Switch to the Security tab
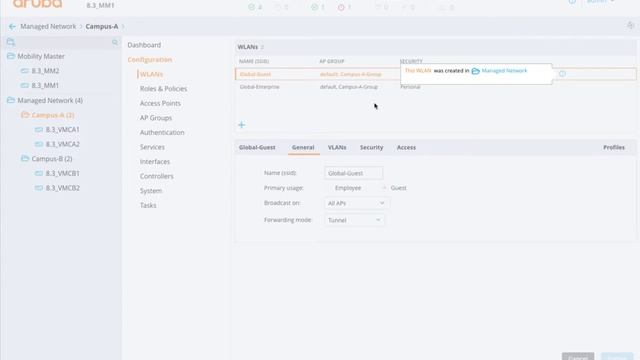Screen dimensions: 640x360 (371, 147)
